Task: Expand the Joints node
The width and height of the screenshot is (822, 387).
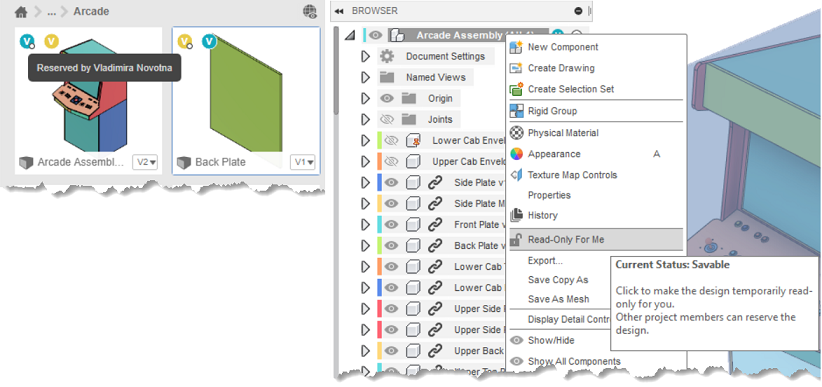Action: [x=366, y=119]
